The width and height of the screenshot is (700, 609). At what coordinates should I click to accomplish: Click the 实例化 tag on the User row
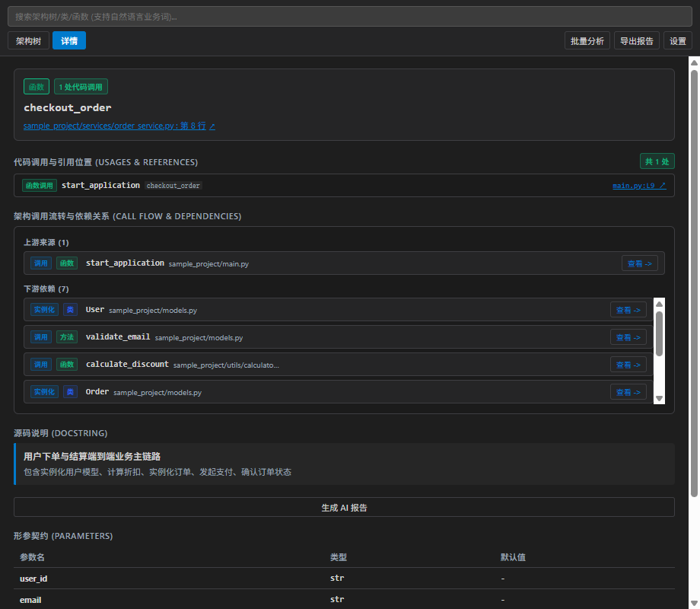pos(44,310)
